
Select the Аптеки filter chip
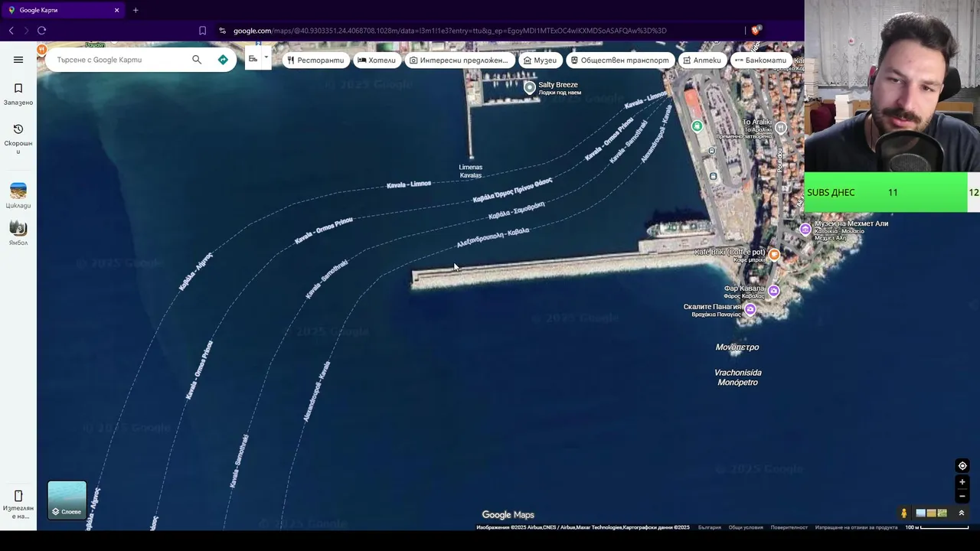(x=702, y=60)
